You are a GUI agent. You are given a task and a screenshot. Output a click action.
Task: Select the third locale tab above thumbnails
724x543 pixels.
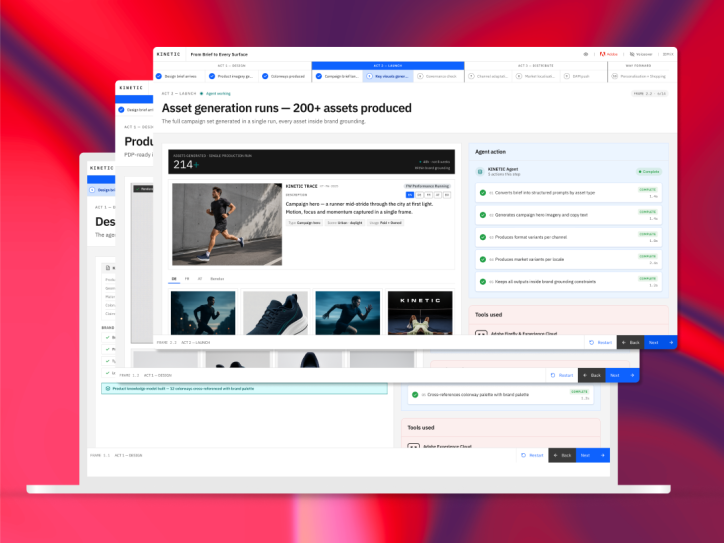point(200,279)
